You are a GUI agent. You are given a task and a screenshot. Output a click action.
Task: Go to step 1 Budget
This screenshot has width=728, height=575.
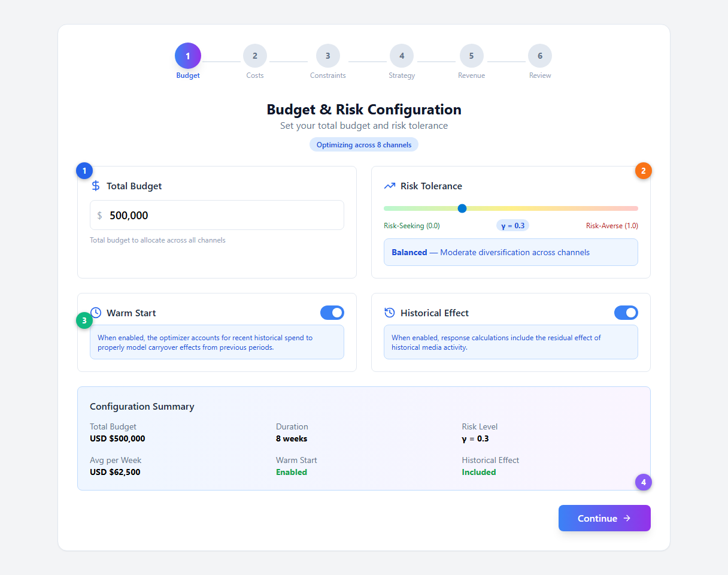click(188, 56)
